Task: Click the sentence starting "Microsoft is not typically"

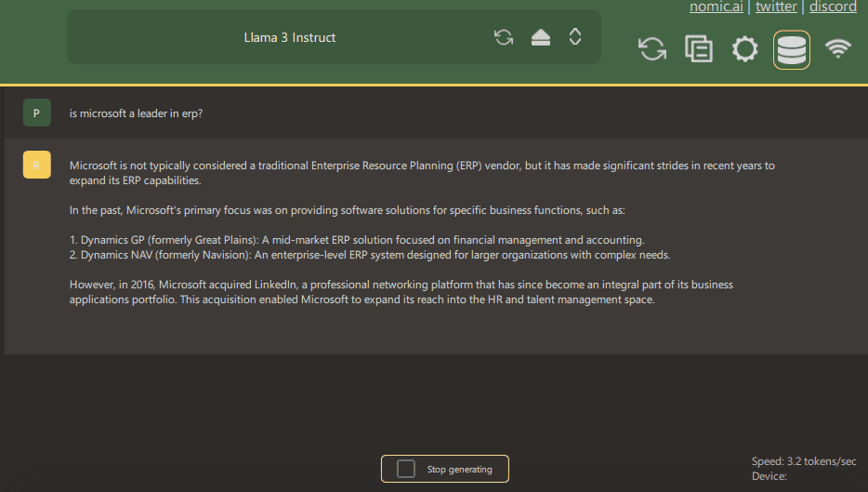Action: [422, 173]
